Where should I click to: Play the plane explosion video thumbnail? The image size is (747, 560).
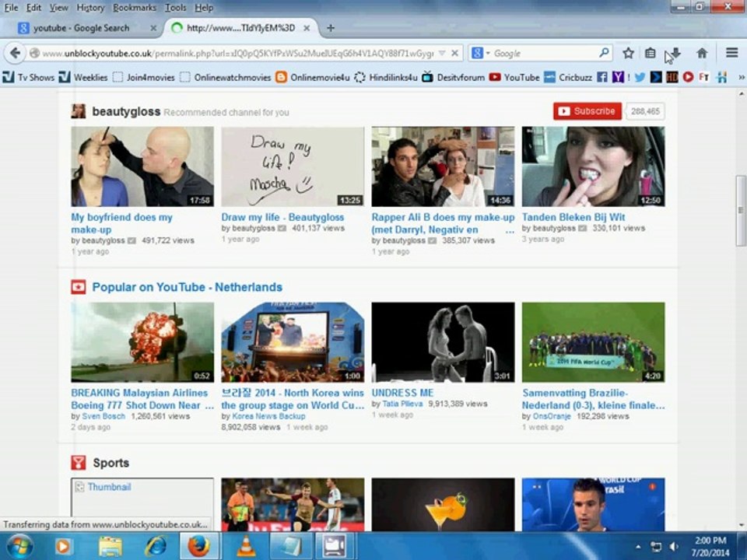click(142, 342)
